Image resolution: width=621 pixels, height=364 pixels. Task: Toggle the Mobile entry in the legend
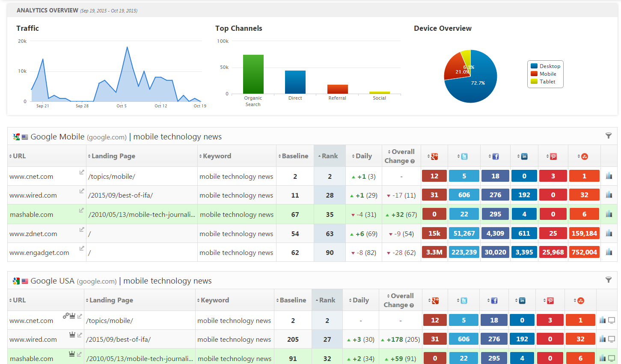click(x=545, y=74)
